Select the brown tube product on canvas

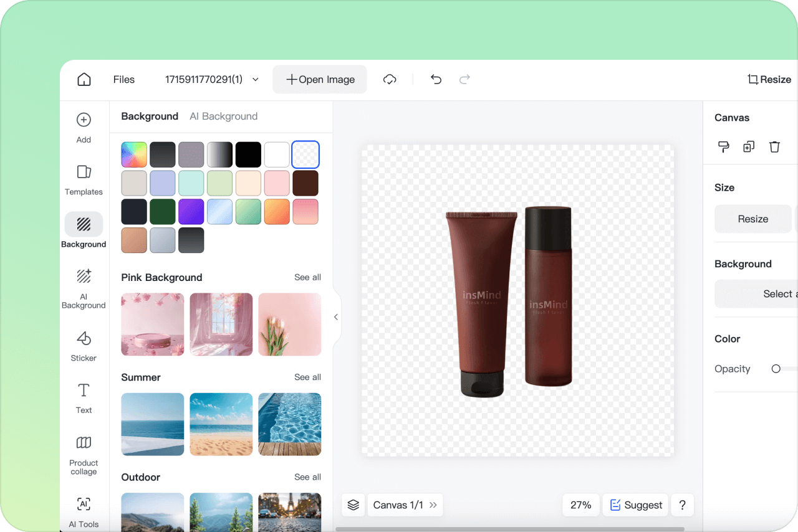(x=481, y=304)
